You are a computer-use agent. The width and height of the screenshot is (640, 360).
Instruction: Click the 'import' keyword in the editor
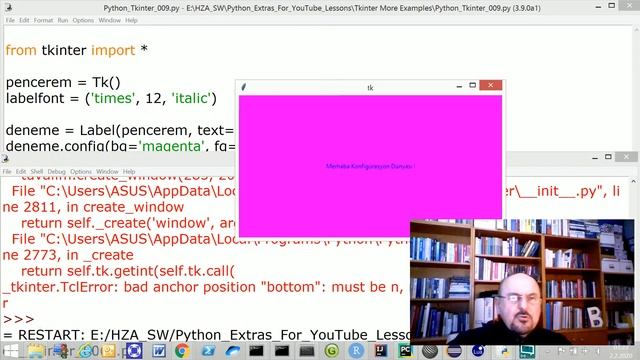[x=113, y=51]
